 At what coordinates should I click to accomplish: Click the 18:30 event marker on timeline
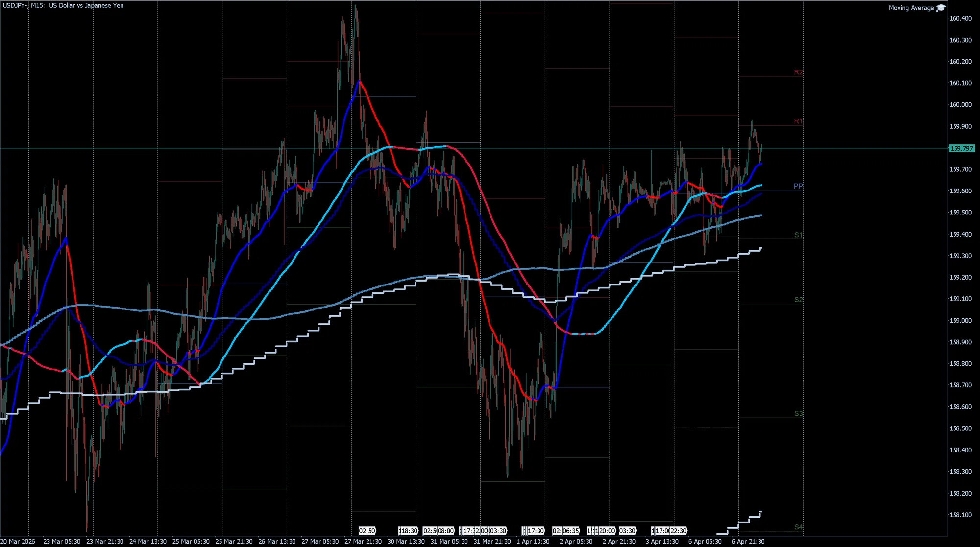[x=409, y=531]
